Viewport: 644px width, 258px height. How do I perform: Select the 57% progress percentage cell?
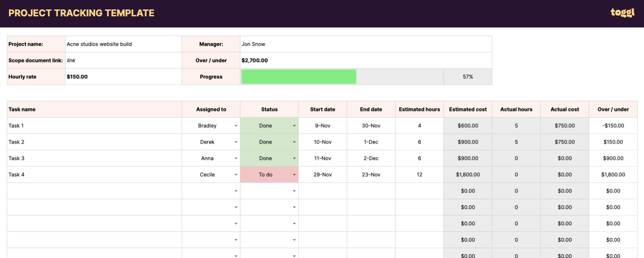468,77
